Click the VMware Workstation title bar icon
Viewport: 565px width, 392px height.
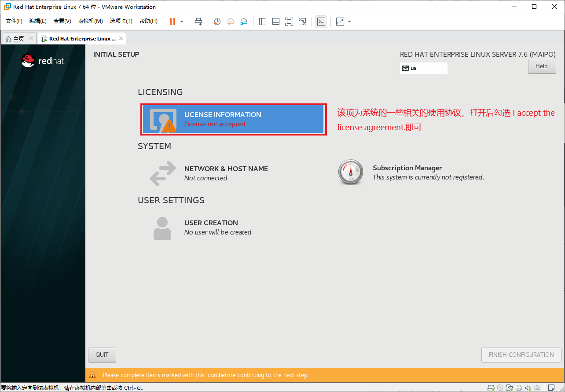pyautogui.click(x=7, y=7)
